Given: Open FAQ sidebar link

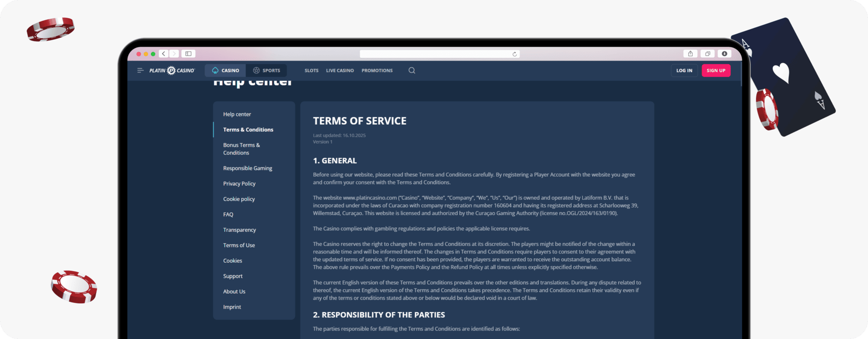Looking at the screenshot, I should [x=228, y=214].
